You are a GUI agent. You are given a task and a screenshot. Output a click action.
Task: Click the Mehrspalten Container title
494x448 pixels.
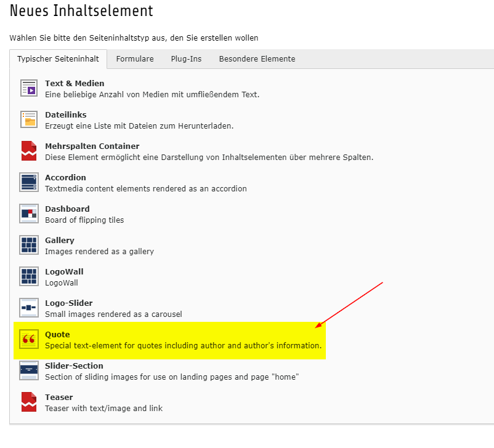tap(92, 146)
